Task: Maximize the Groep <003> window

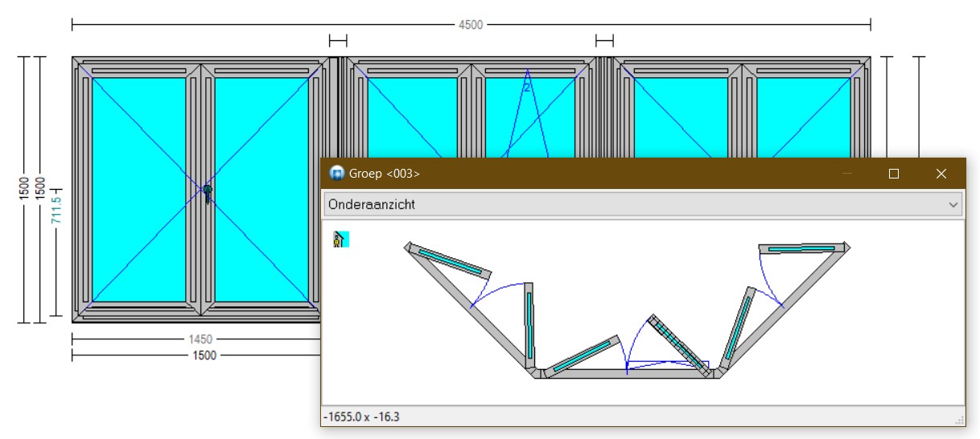Action: pyautogui.click(x=893, y=174)
